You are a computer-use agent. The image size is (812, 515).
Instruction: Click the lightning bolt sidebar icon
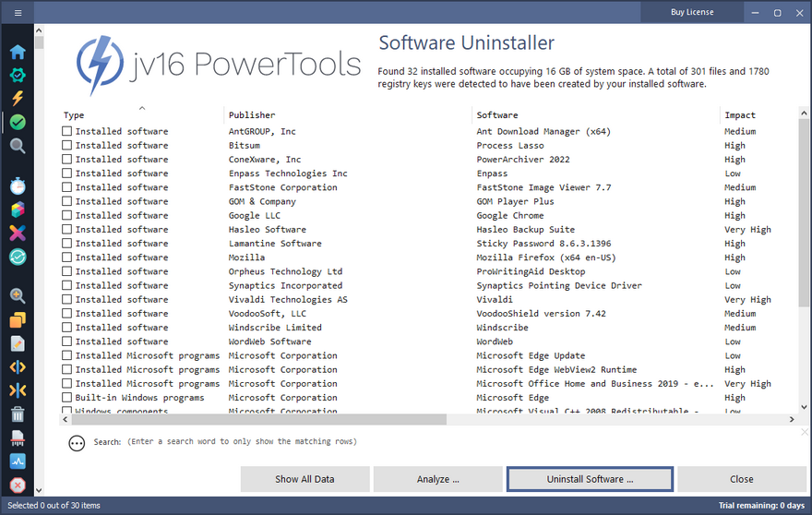[18, 99]
